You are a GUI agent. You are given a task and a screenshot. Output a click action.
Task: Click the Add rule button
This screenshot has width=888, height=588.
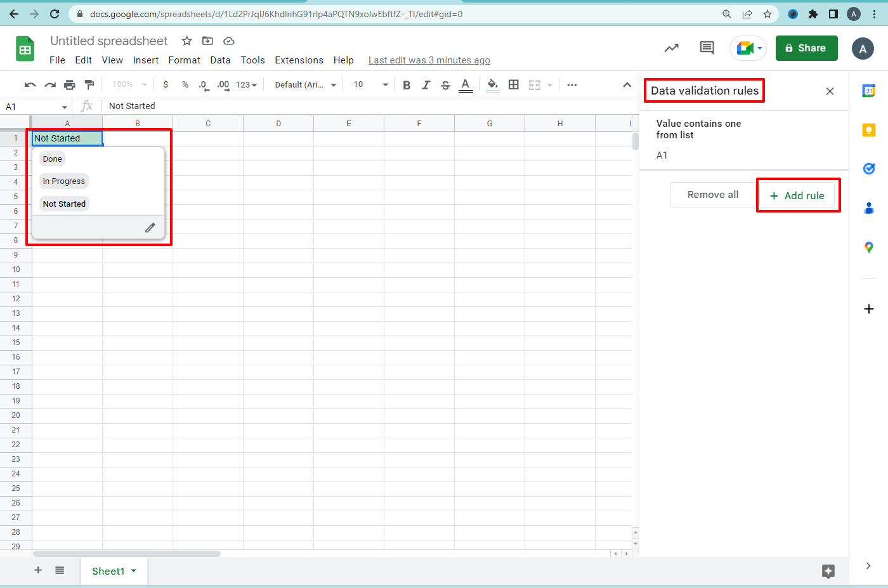[x=797, y=195]
